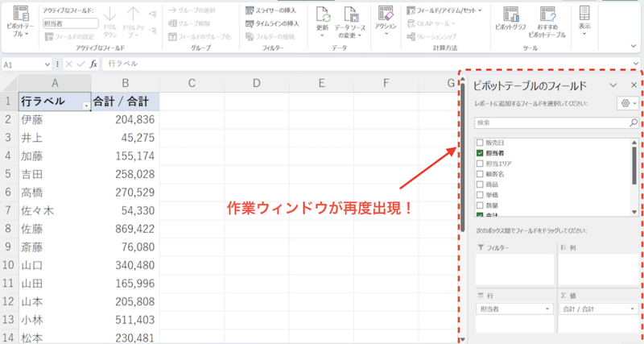Select row 5 header
Image resolution: width=644 pixels, height=344 pixels.
click(9, 174)
